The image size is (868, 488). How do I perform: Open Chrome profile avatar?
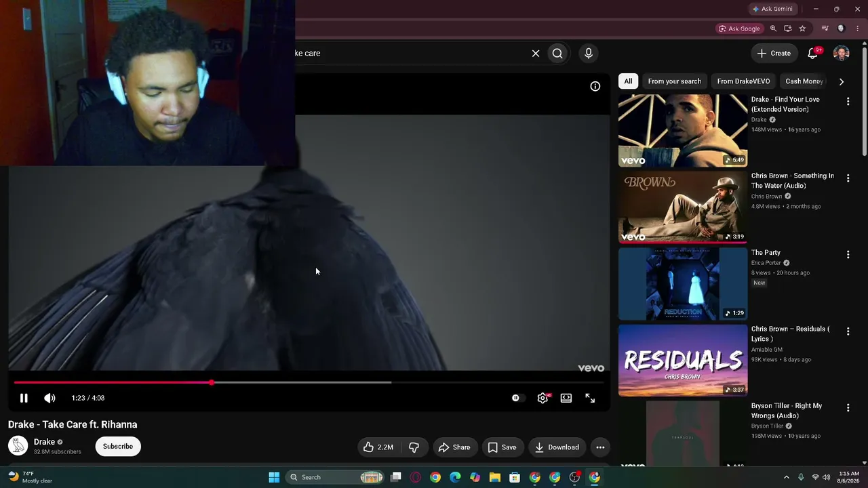(x=842, y=28)
